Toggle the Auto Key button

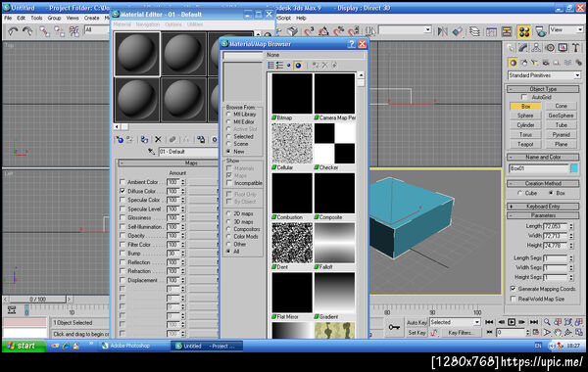click(417, 322)
